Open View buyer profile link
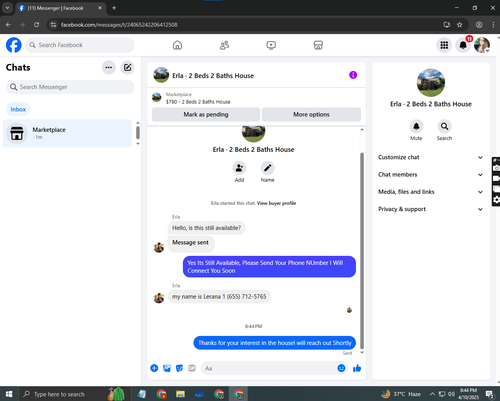500x401 pixels. point(276,203)
